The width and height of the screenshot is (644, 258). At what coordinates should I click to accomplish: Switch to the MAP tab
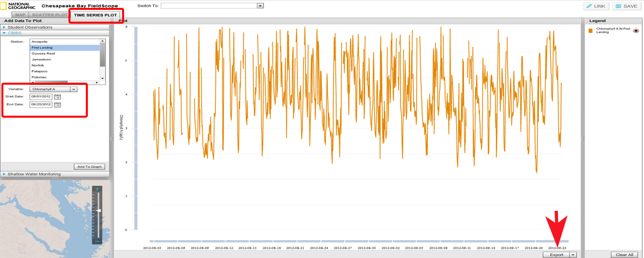point(20,15)
